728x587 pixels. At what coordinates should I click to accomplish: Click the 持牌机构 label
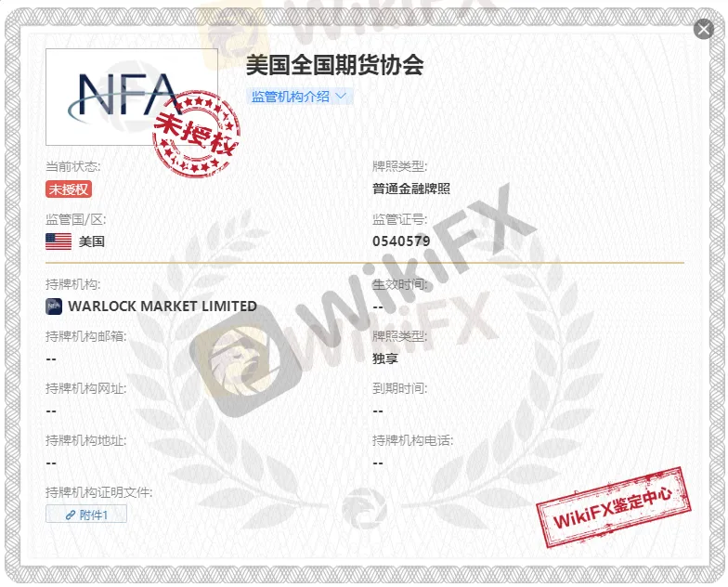pyautogui.click(x=72, y=284)
